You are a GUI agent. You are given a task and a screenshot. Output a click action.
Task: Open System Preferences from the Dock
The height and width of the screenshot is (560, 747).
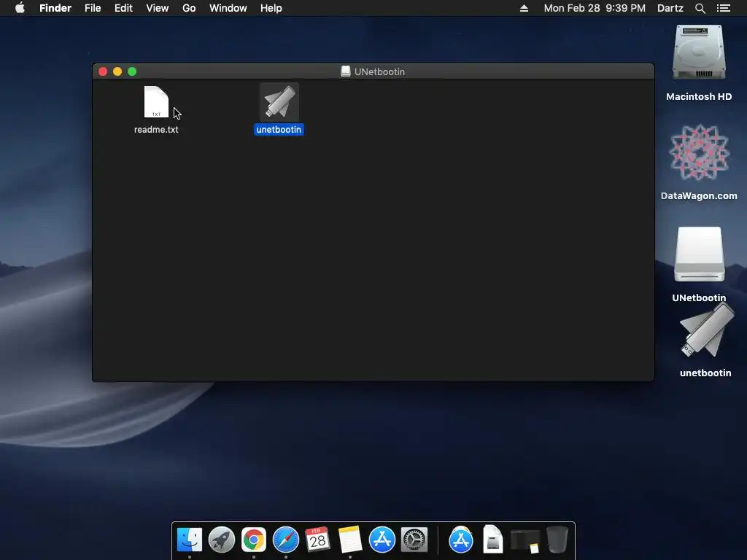[414, 540]
